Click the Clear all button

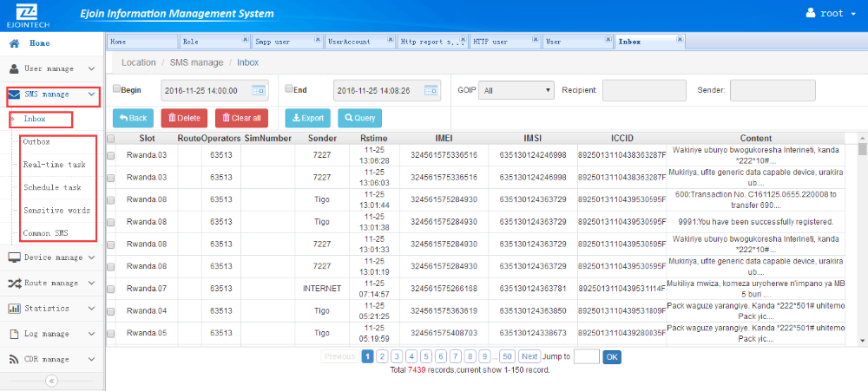(242, 119)
